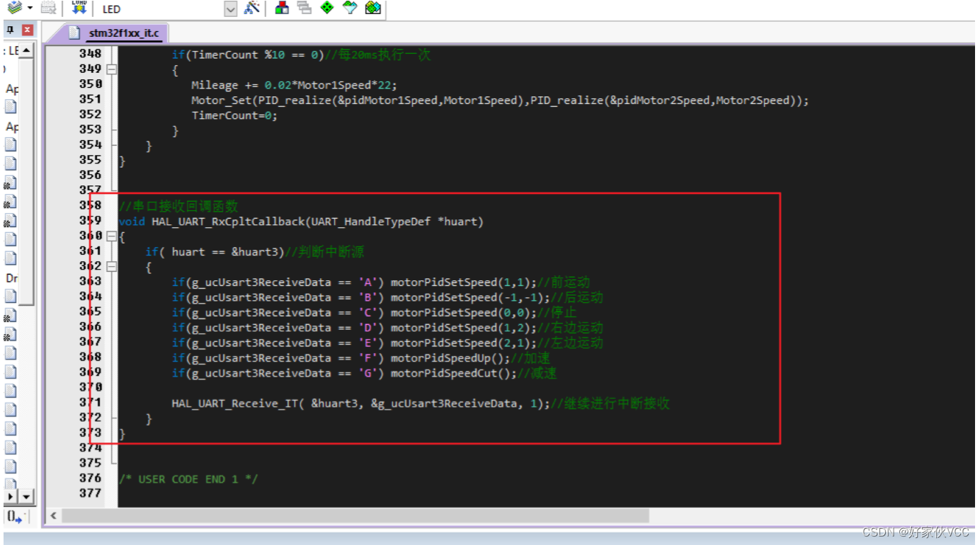Collapse the if-block at line 362
980x545 pixels.
point(111,267)
